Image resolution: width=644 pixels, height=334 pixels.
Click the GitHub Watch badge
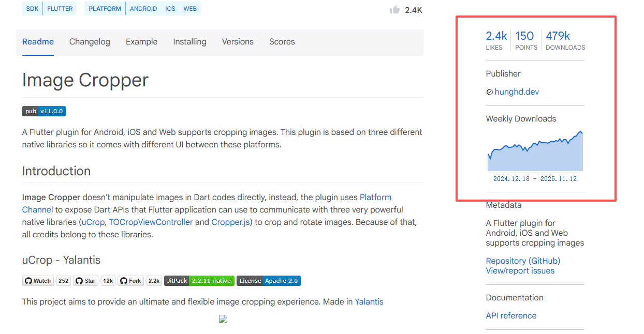click(37, 281)
